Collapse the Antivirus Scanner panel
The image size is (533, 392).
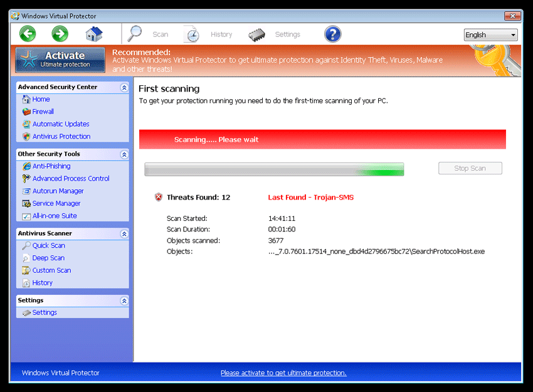(x=124, y=234)
